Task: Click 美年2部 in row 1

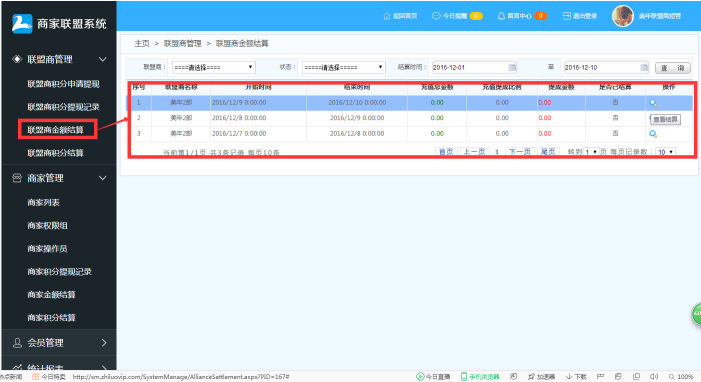Action: point(181,102)
